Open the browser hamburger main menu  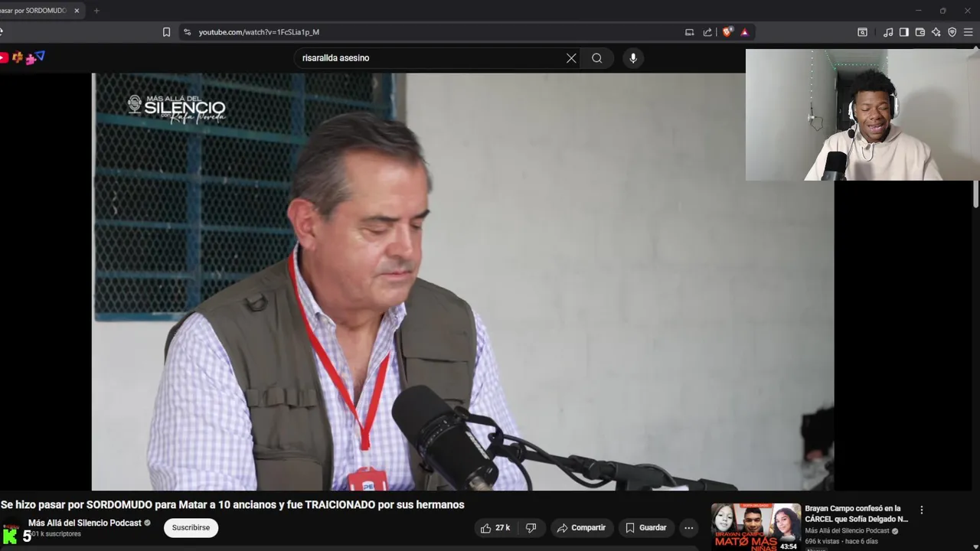coord(968,32)
